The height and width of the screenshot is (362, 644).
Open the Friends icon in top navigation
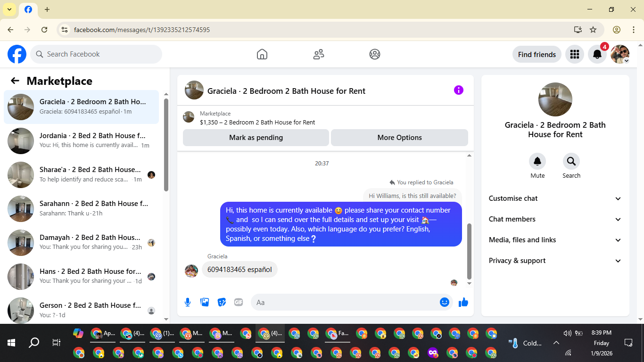319,54
